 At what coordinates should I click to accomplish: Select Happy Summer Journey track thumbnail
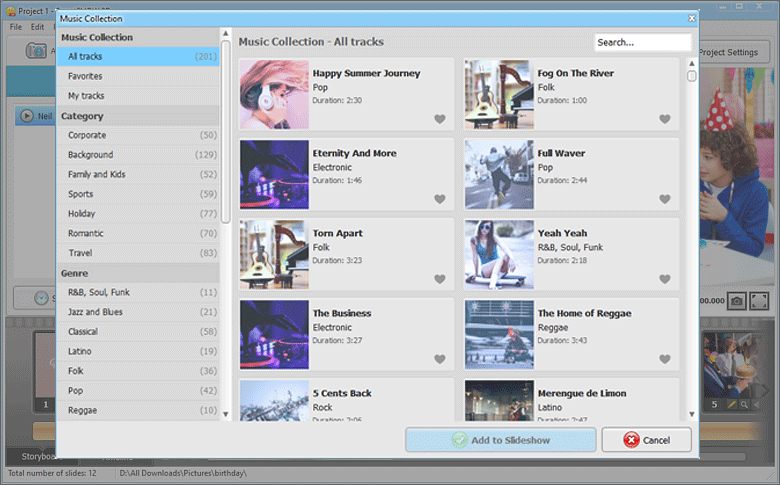coord(274,95)
